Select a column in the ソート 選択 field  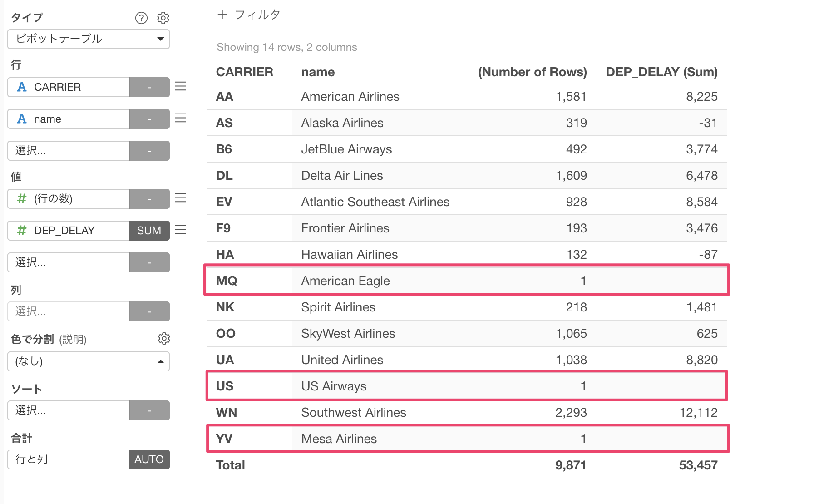(x=69, y=410)
